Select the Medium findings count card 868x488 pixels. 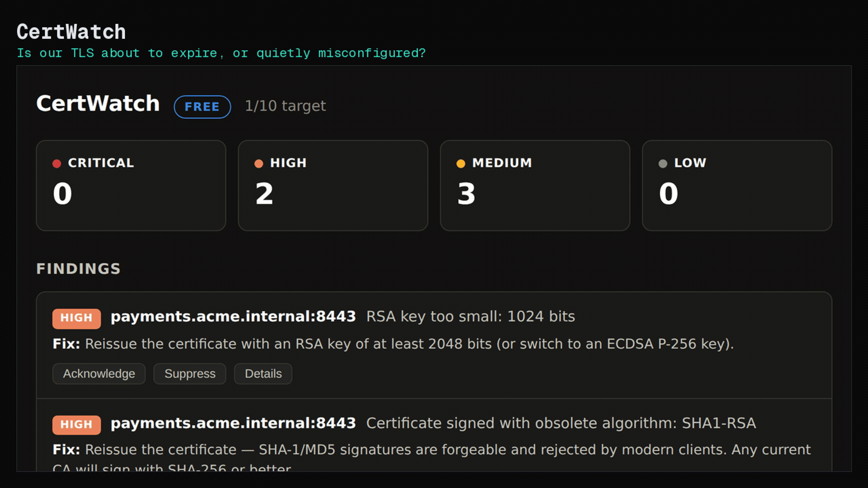535,185
